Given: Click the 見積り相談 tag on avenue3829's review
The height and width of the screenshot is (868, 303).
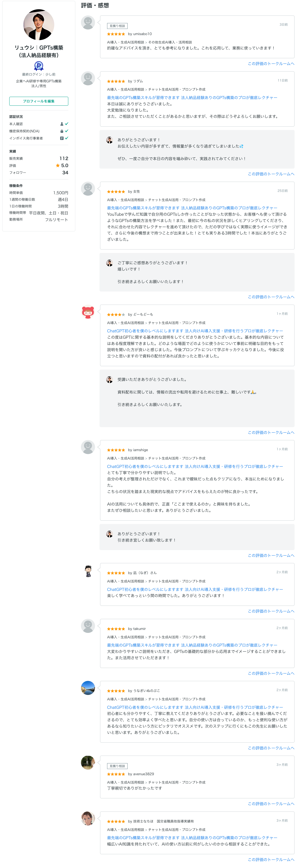Looking at the screenshot, I should [117, 766].
